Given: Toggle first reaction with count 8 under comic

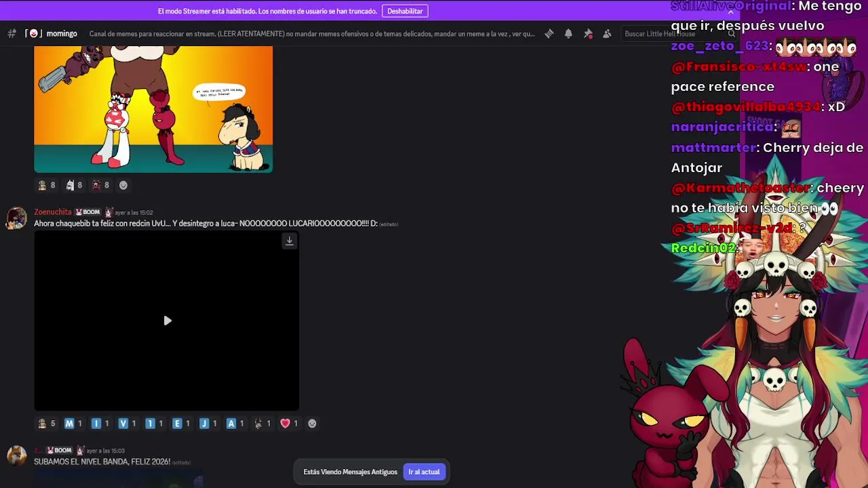Looking at the screenshot, I should click(47, 185).
